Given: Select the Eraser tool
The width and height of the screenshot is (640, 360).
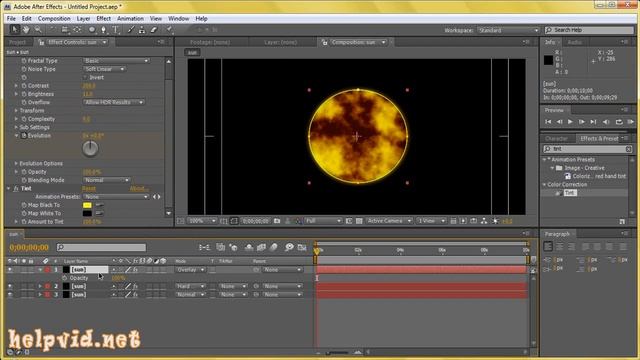Looking at the screenshot, I should (x=153, y=29).
